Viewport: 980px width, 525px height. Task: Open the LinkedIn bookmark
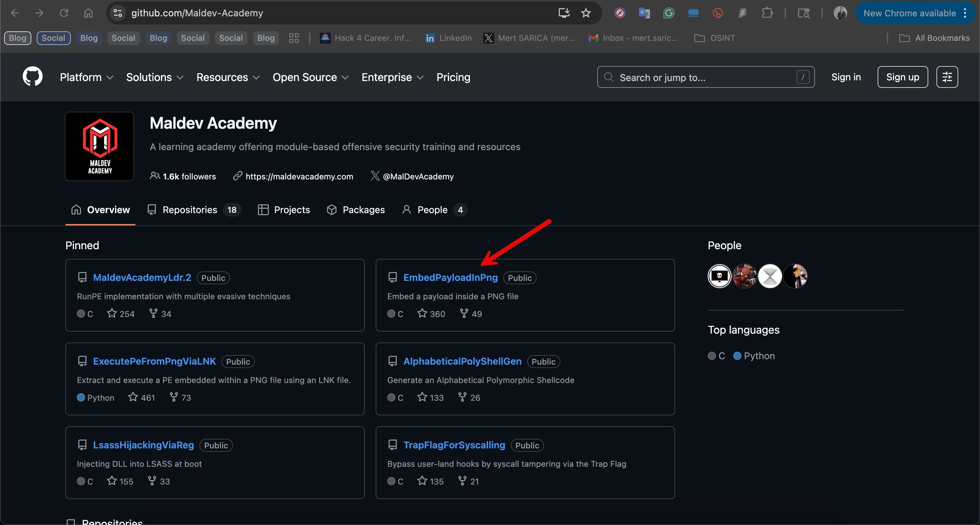448,38
